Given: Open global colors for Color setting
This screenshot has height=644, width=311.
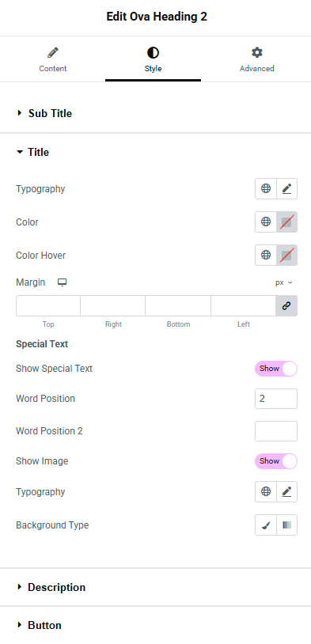Looking at the screenshot, I should [x=266, y=222].
